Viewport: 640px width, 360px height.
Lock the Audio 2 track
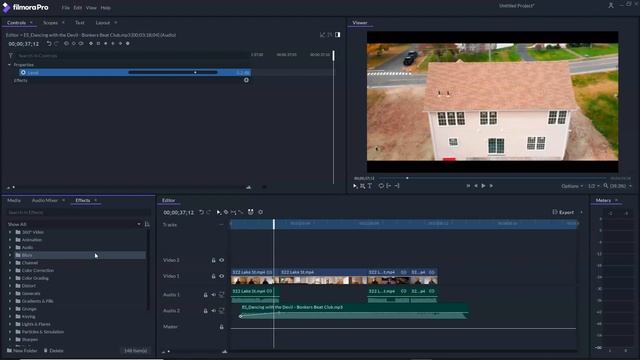pos(206,311)
